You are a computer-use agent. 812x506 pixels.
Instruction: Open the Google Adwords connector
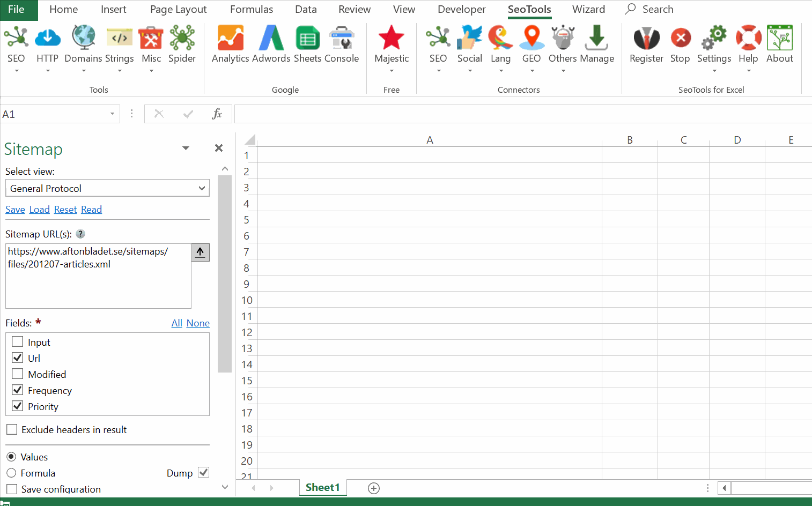(x=271, y=38)
